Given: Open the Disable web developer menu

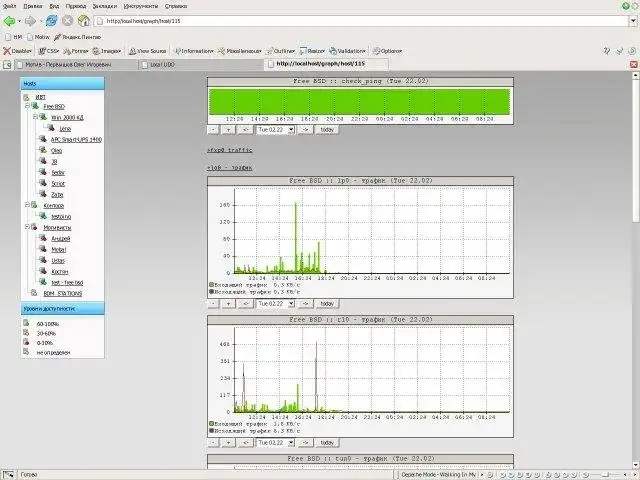Looking at the screenshot, I should (17, 51).
